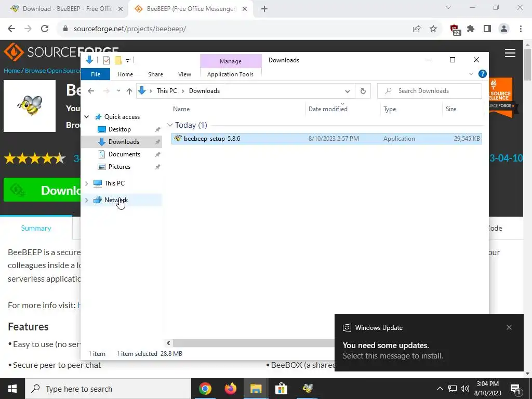Open SourceForge hamburger menu
The width and height of the screenshot is (532, 399).
[x=510, y=53]
